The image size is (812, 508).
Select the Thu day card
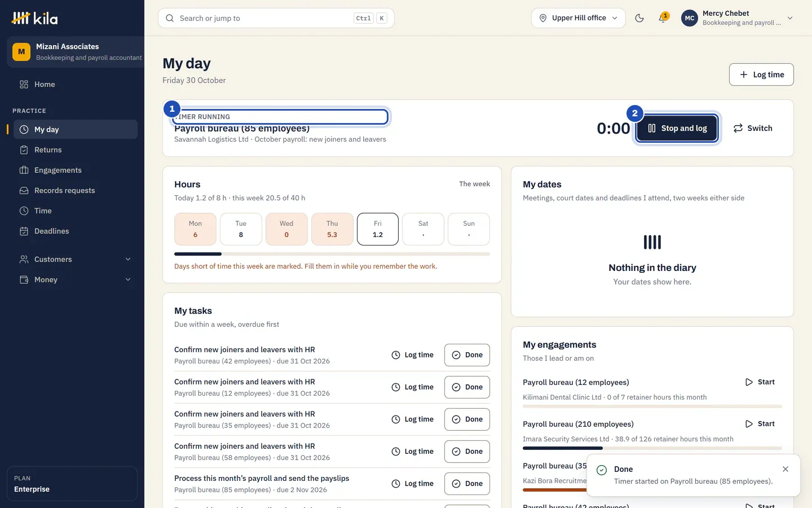(332, 229)
